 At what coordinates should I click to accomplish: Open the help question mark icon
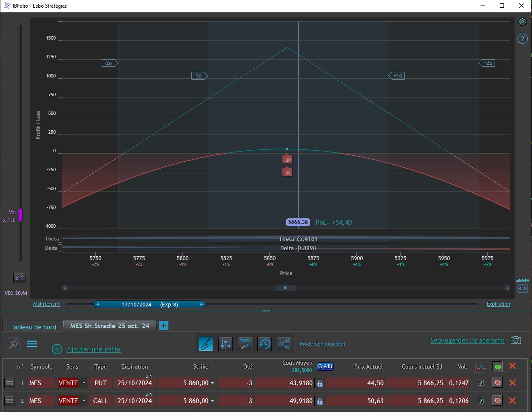click(523, 39)
